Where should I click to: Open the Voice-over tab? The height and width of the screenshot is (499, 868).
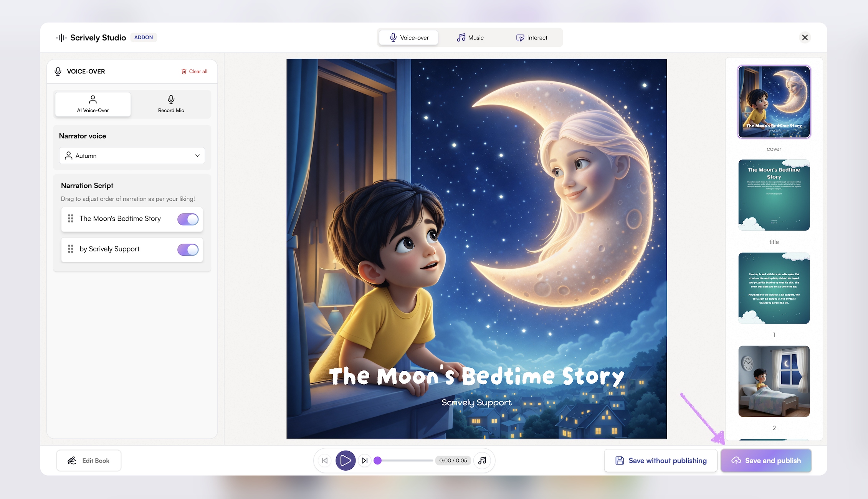pos(409,38)
